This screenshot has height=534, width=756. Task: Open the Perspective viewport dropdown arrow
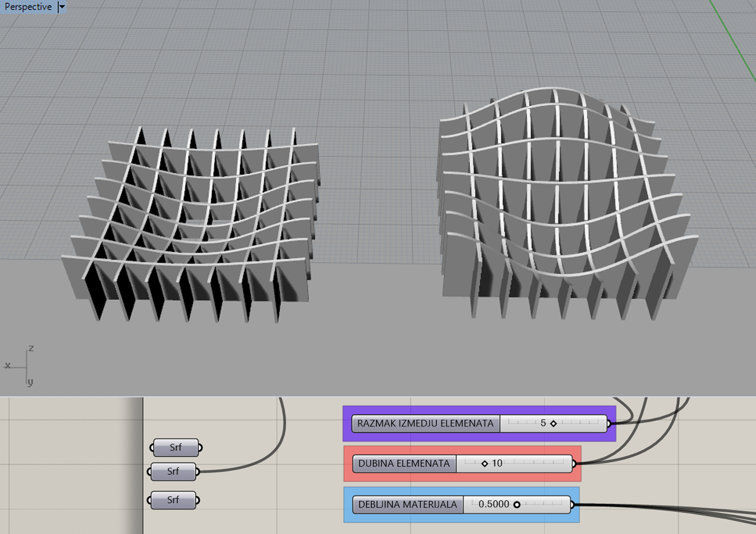tap(62, 7)
